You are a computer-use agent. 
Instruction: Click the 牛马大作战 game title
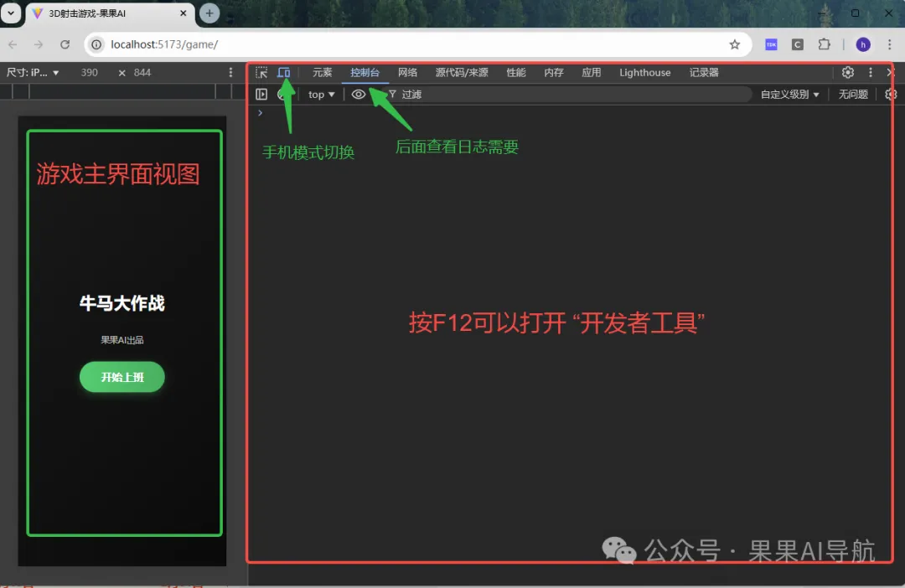coord(122,303)
